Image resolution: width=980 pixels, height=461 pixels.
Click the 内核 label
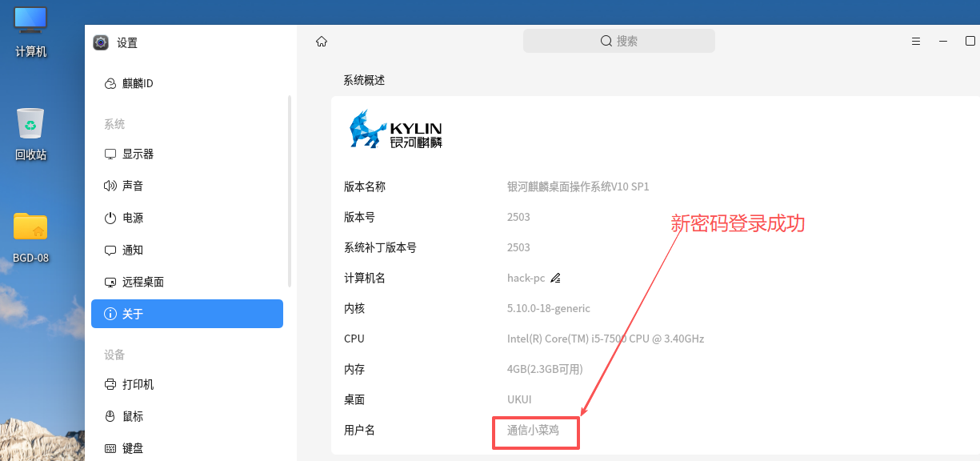[354, 308]
